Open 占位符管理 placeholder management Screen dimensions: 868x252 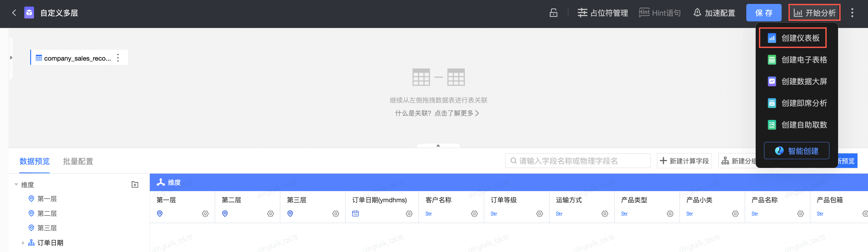pos(603,13)
